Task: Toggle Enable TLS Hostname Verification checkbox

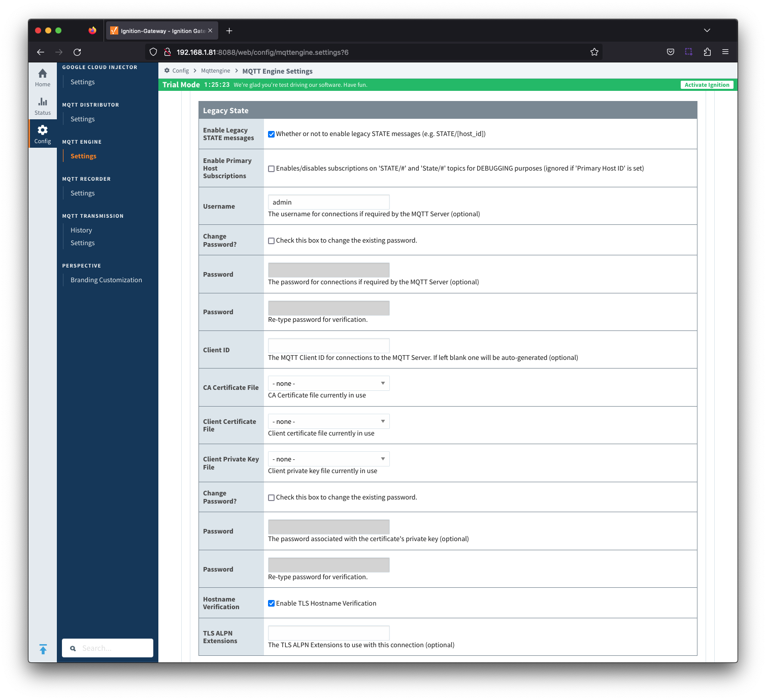Action: pyautogui.click(x=272, y=604)
